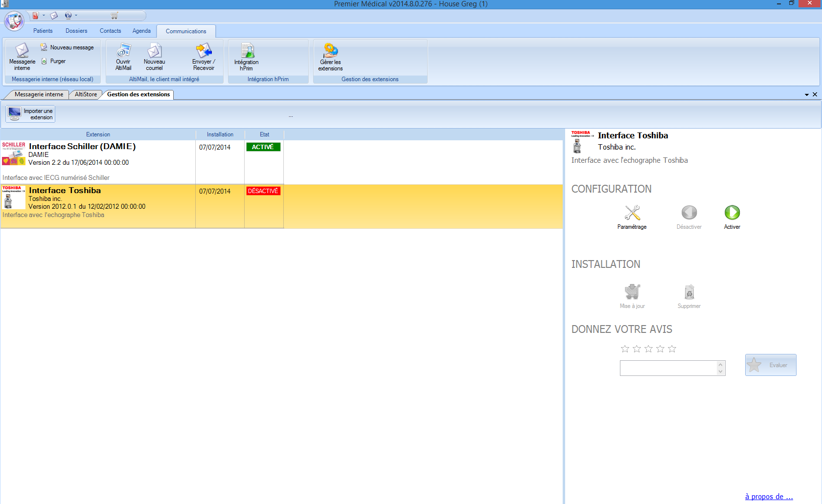Click the Toshiba logo in details panel
Image resolution: width=822 pixels, height=504 pixels.
582,142
